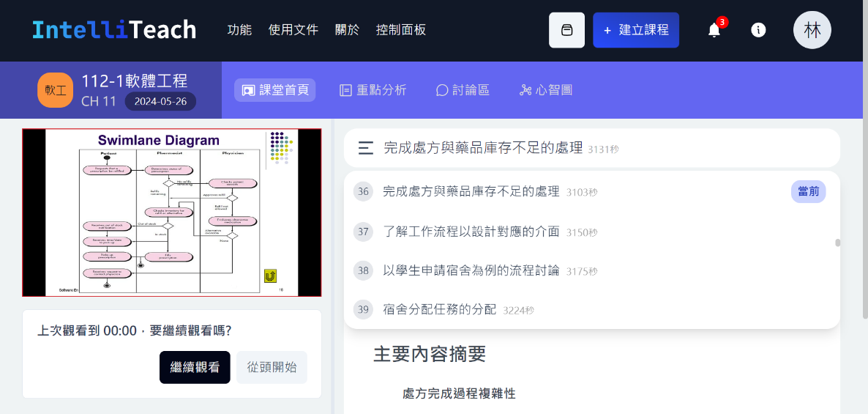Screen dimensions: 868x414
Task: Click the 112-1軟體工程 course title
Action: click(x=135, y=81)
